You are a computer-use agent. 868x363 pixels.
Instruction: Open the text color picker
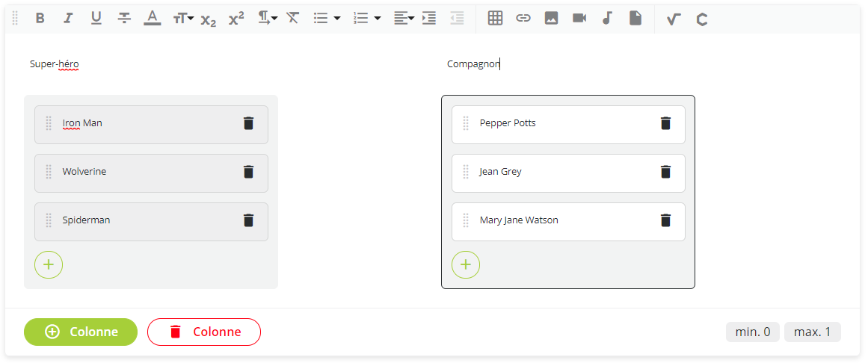point(153,18)
